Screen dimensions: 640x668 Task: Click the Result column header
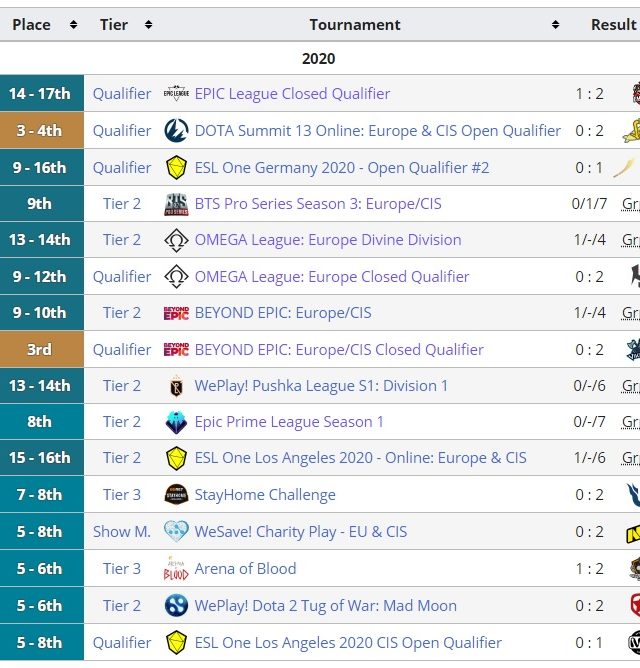[612, 25]
